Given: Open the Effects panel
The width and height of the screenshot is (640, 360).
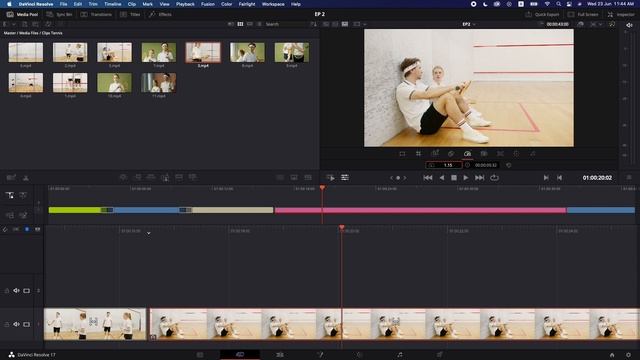Looking at the screenshot, I should [x=160, y=14].
